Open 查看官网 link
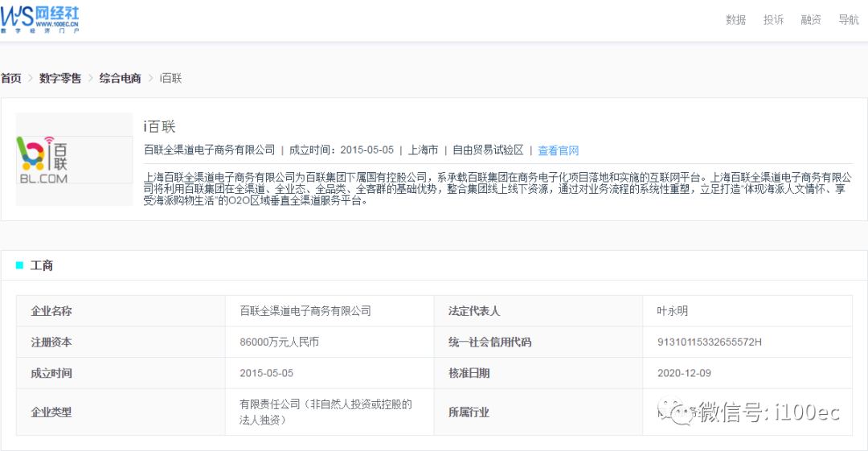868x451 pixels. 558,150
